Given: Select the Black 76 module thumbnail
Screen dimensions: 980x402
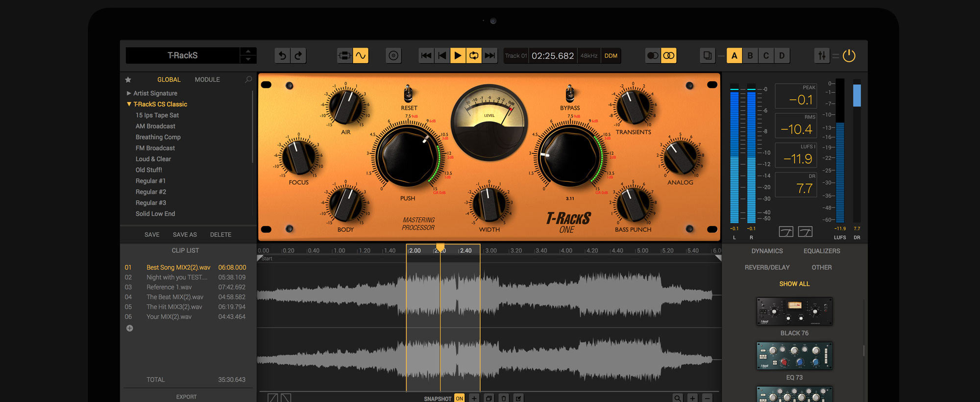Looking at the screenshot, I should 794,311.
